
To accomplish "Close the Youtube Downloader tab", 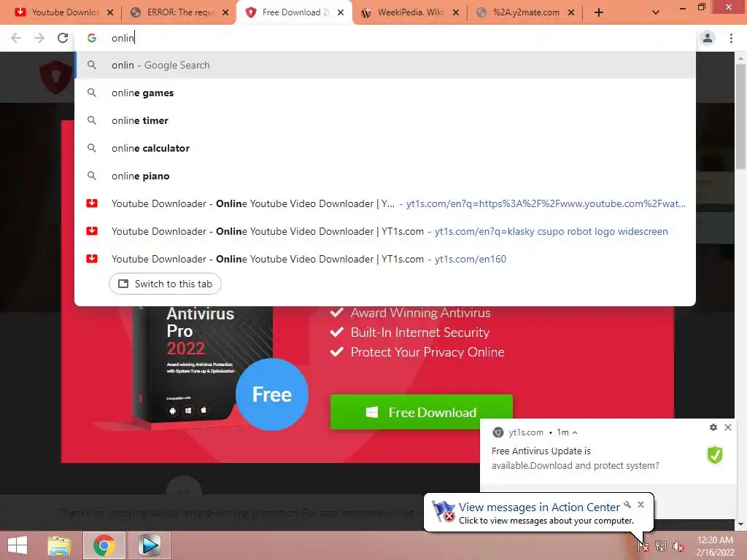I will click(x=110, y=12).
